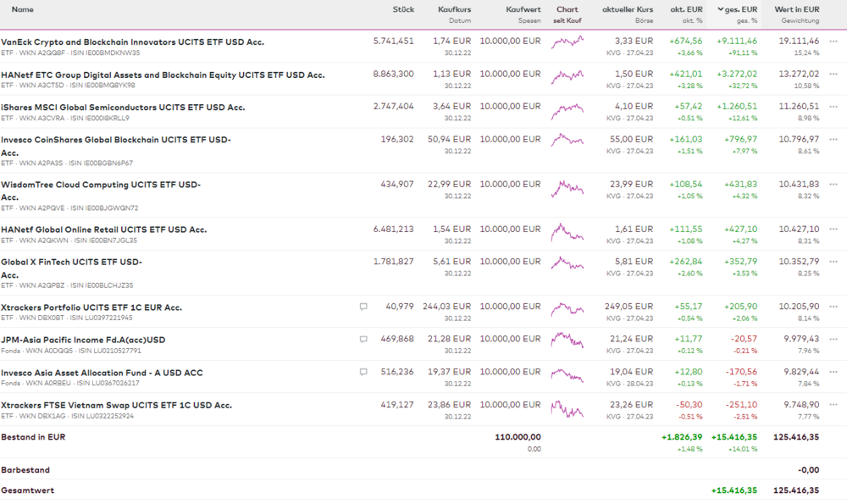This screenshot has width=847, height=504.
Task: Open more options for iShares MSCI Global Semiconductors
Action: click(833, 107)
